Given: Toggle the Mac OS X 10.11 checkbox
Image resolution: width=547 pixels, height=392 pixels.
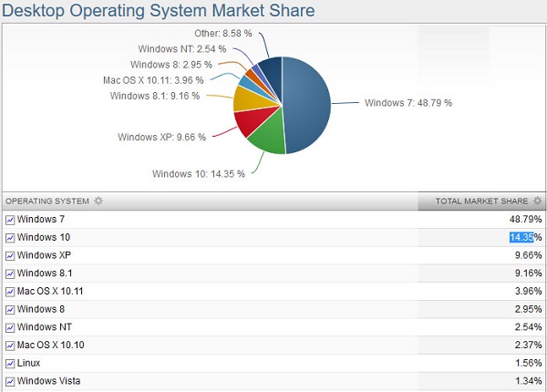Looking at the screenshot, I should pos(10,292).
